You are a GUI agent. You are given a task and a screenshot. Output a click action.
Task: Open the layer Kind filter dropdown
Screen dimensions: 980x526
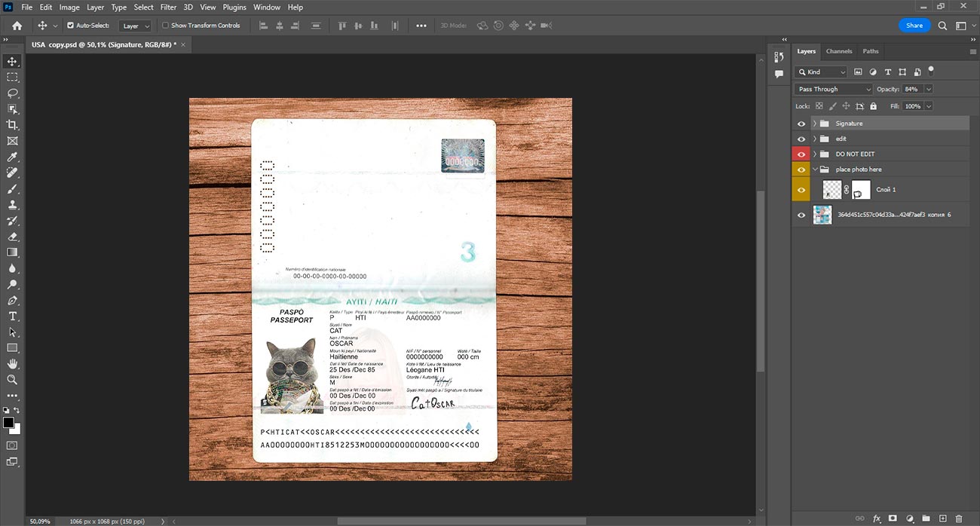[822, 72]
